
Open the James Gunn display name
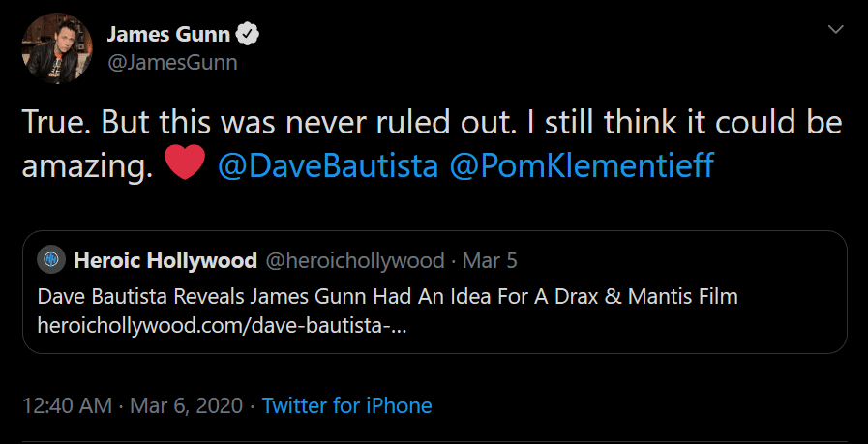(x=168, y=36)
